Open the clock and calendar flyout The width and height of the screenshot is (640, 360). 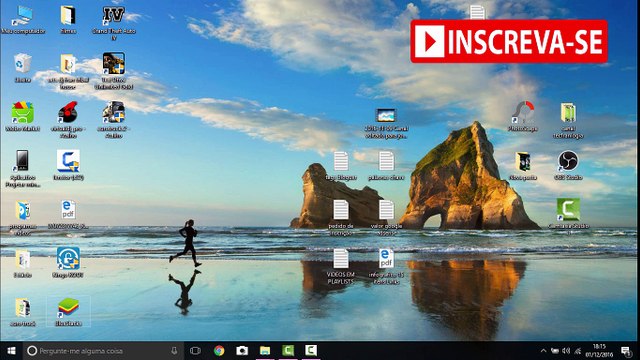pyautogui.click(x=599, y=351)
